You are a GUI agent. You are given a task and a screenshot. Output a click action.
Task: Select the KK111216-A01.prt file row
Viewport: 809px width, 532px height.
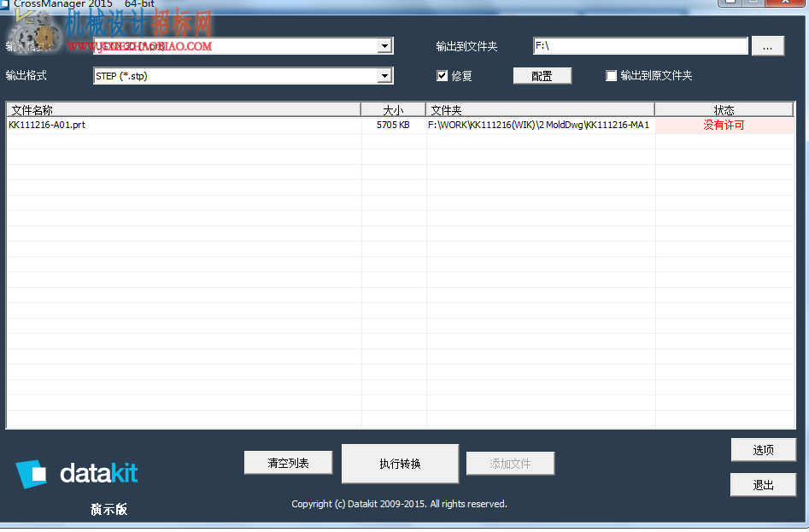401,125
